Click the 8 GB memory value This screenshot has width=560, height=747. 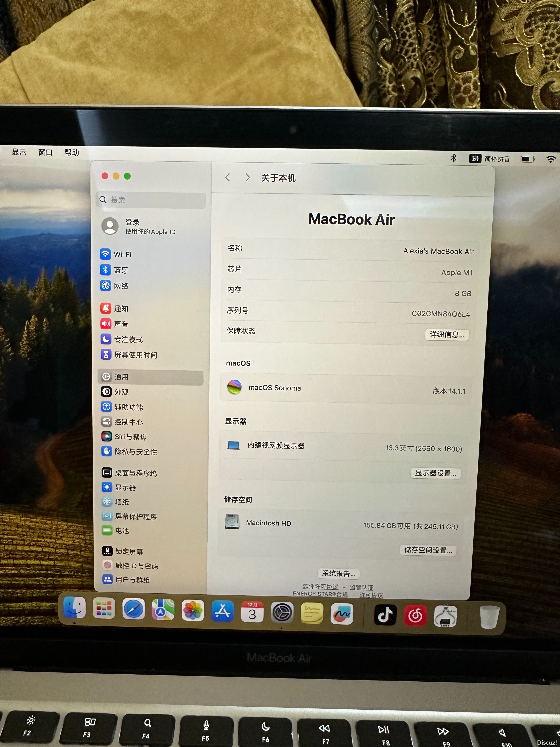(x=463, y=293)
